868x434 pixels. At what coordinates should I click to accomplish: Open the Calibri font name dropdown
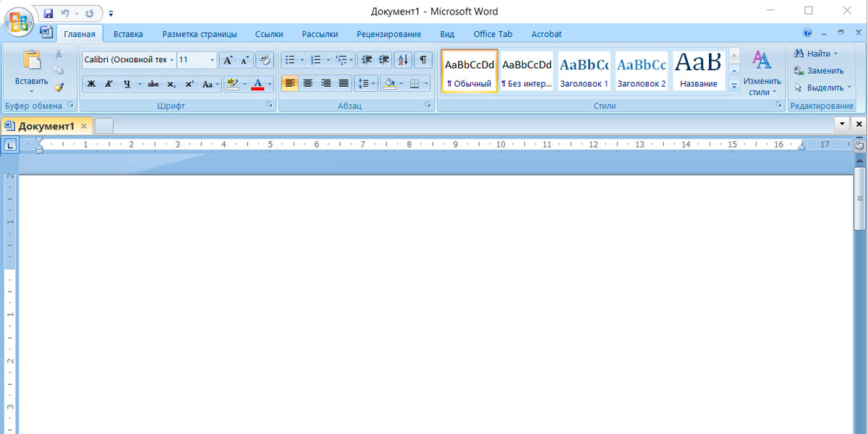pyautogui.click(x=171, y=60)
